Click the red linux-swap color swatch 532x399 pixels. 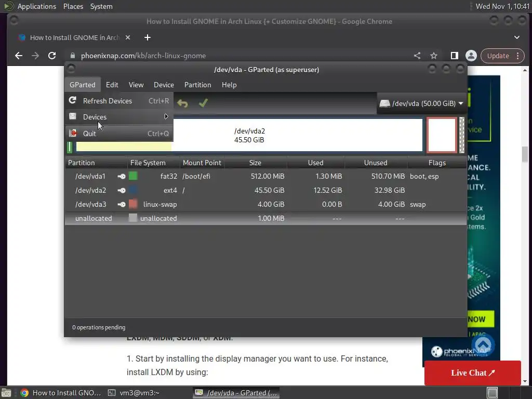[x=133, y=204]
